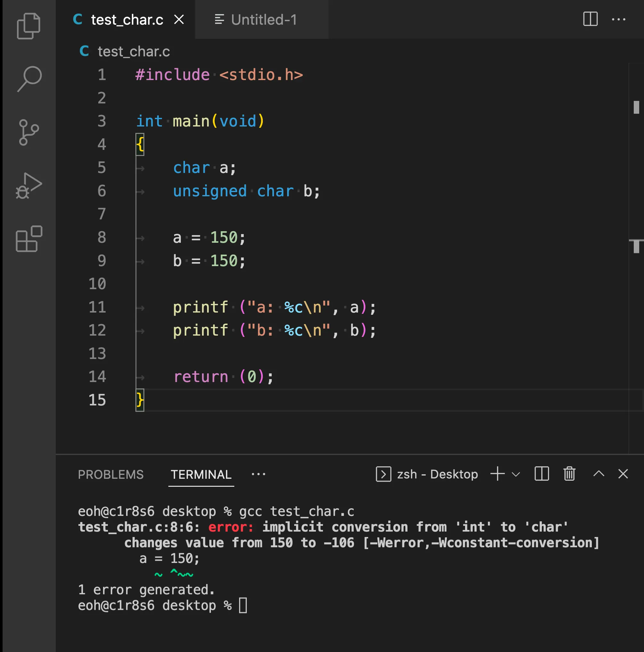The height and width of the screenshot is (652, 644).
Task: Switch to the PROBLEMS panel tab
Action: point(111,475)
